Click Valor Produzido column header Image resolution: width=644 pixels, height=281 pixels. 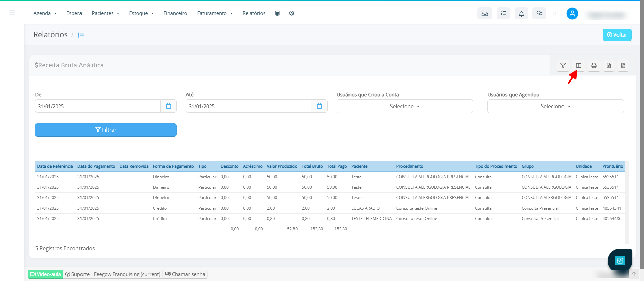click(x=282, y=166)
